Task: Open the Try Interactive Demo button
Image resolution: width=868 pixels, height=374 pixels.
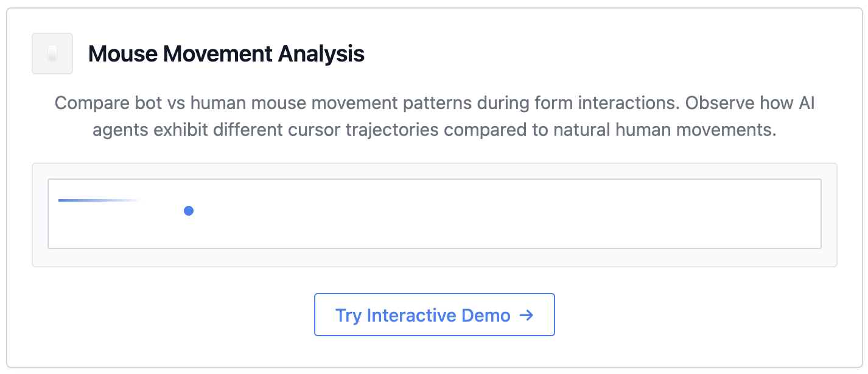Action: point(434,315)
